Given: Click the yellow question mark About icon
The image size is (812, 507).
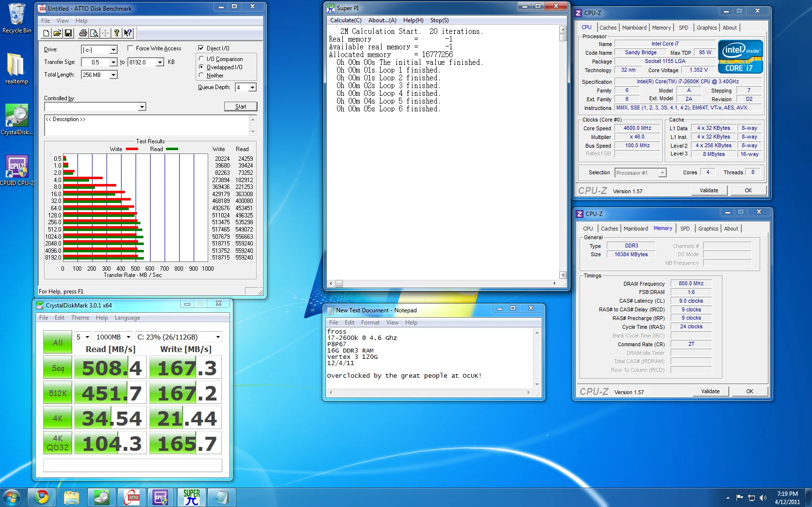Looking at the screenshot, I should click(117, 33).
